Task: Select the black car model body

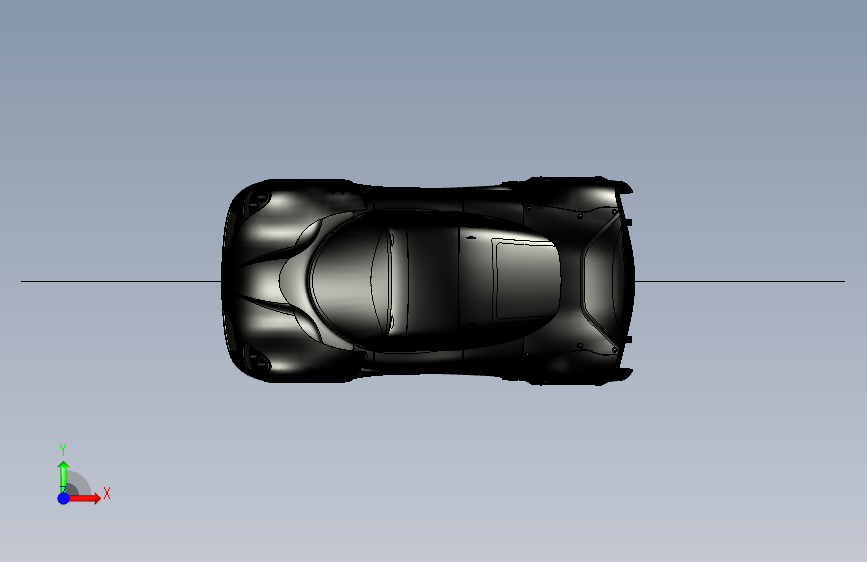Action: [427, 281]
